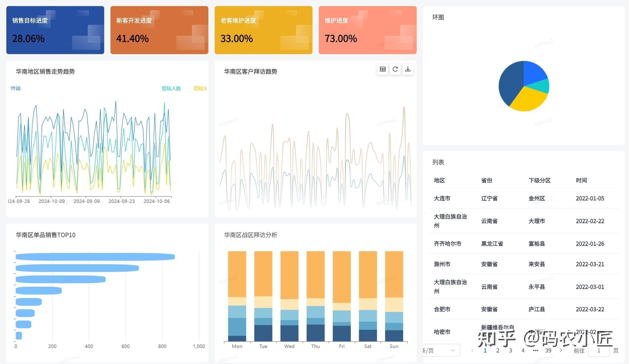Jump to page 39 in pagination
The image size is (629, 364).
[548, 350]
